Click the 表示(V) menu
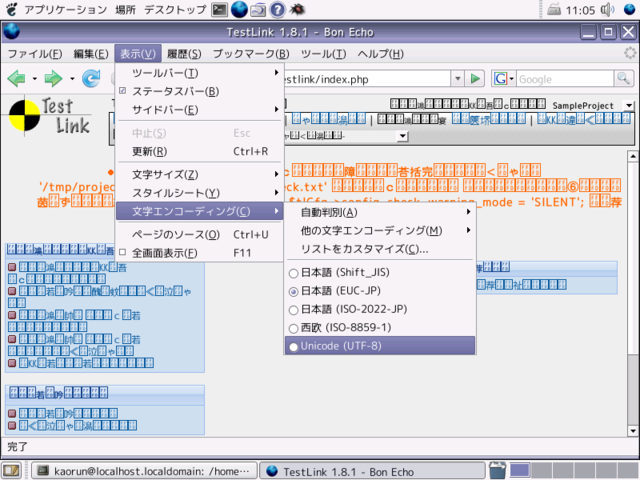The height and width of the screenshot is (480, 640). 138,54
